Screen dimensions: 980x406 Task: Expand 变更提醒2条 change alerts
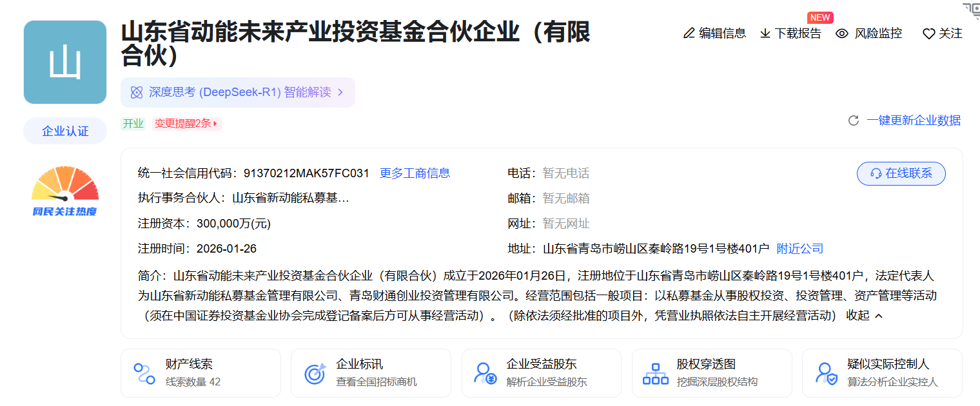click(x=187, y=122)
